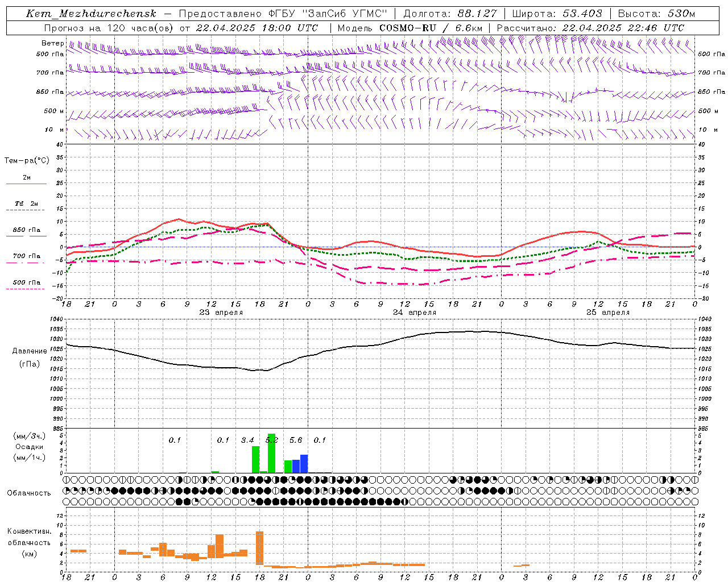Click the Тем-ра(°C) axis title

27,161
